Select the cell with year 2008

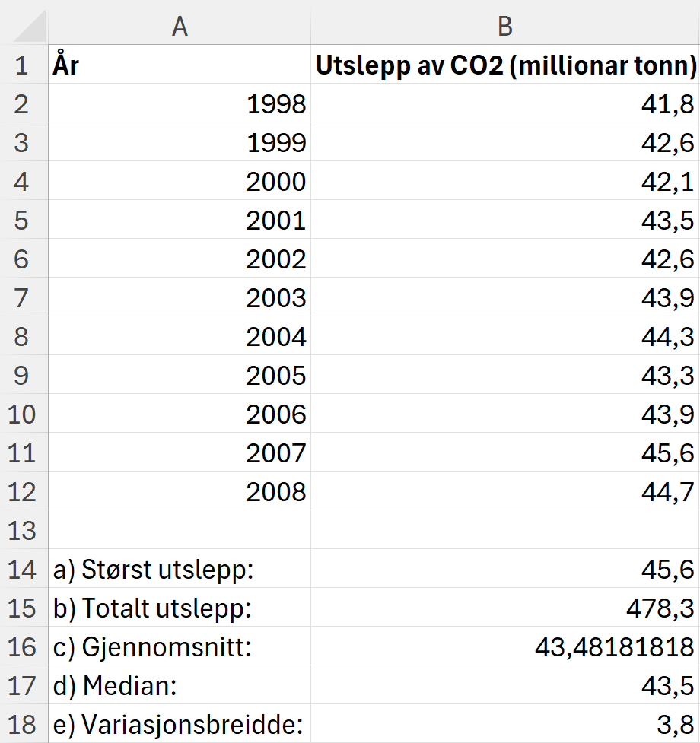pyautogui.click(x=179, y=491)
